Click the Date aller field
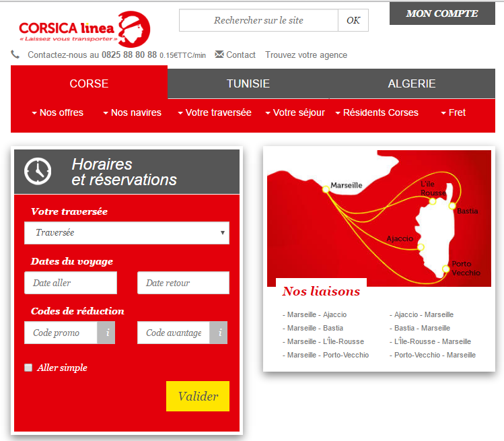 [x=71, y=283]
